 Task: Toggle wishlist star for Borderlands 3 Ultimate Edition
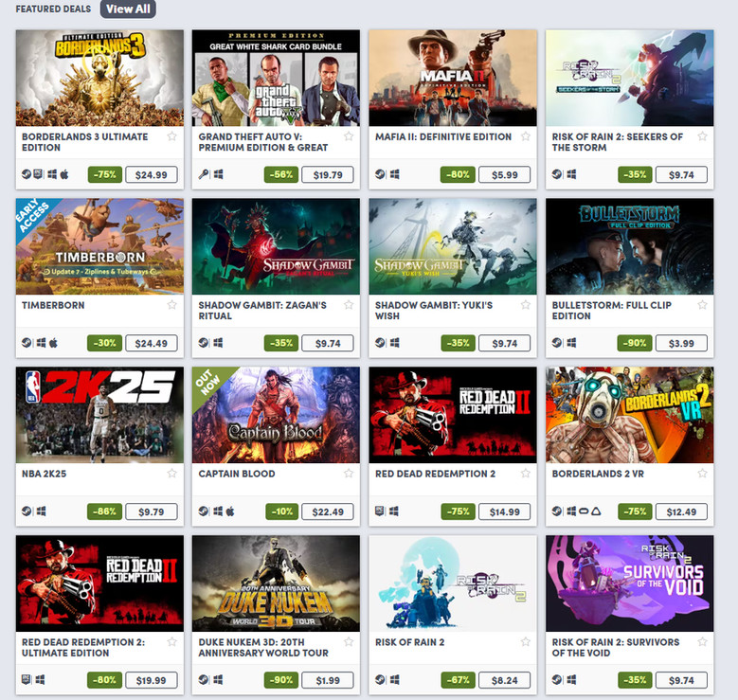171,136
